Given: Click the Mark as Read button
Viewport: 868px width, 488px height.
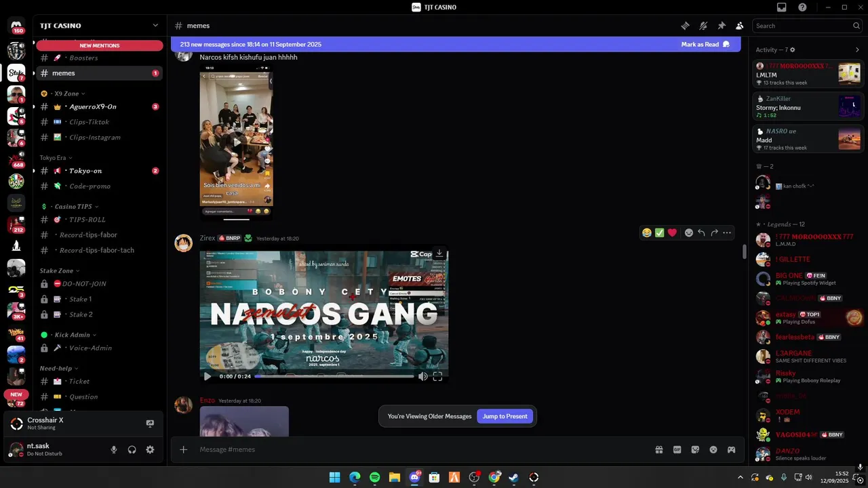Looking at the screenshot, I should [705, 44].
